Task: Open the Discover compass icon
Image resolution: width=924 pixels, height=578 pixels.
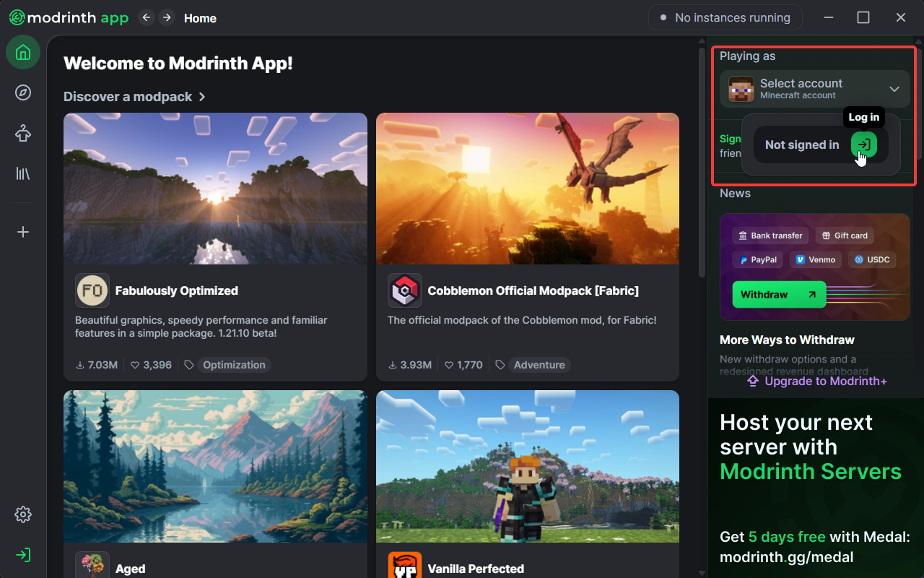Action: [23, 92]
